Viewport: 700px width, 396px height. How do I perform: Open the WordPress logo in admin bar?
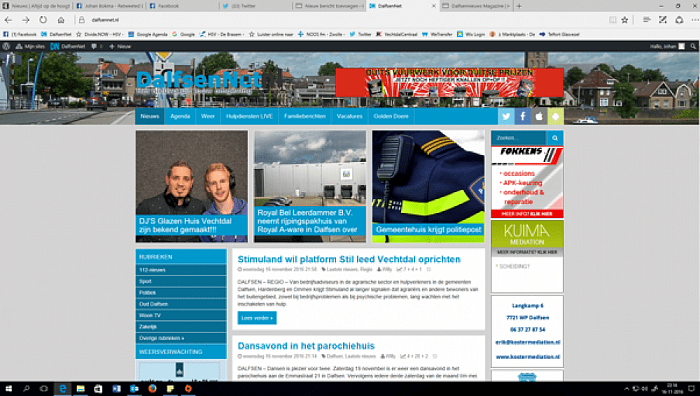point(6,46)
